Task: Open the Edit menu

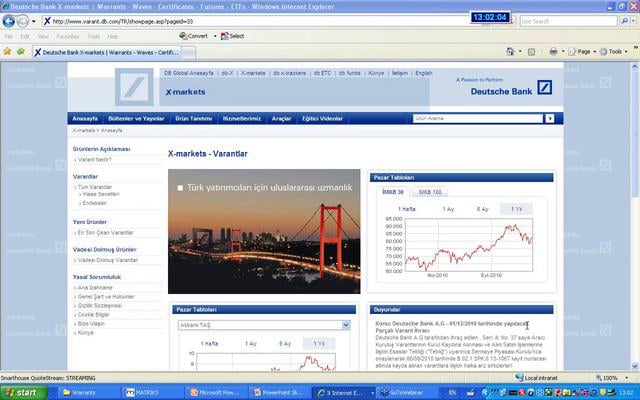Action: point(25,36)
